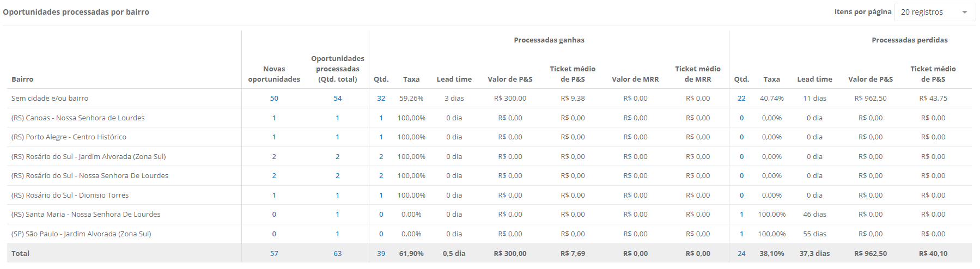Open lost quantity 1 for São Paulo row
This screenshot has width=980, height=269.
(741, 234)
